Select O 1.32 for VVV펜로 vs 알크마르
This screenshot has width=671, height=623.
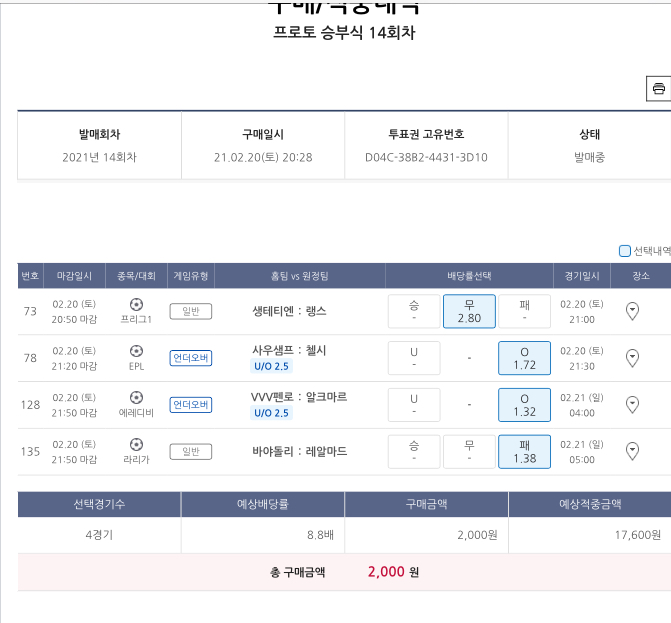pos(524,404)
